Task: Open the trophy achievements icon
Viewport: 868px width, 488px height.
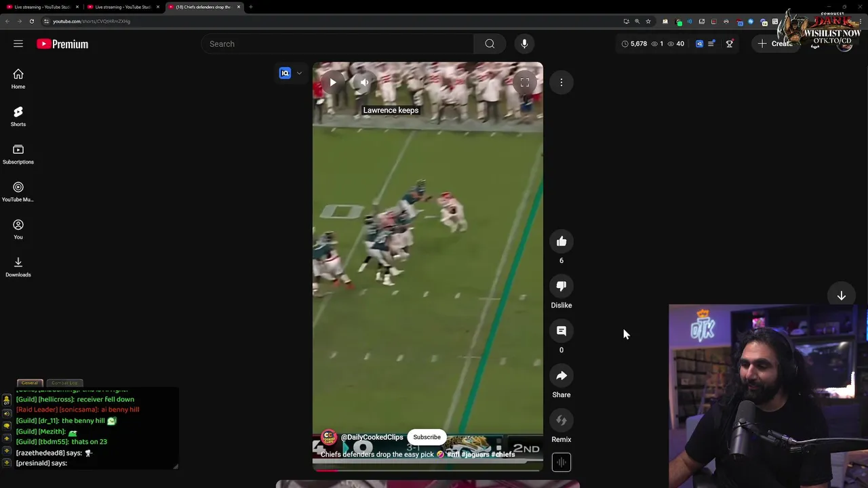Action: point(730,44)
